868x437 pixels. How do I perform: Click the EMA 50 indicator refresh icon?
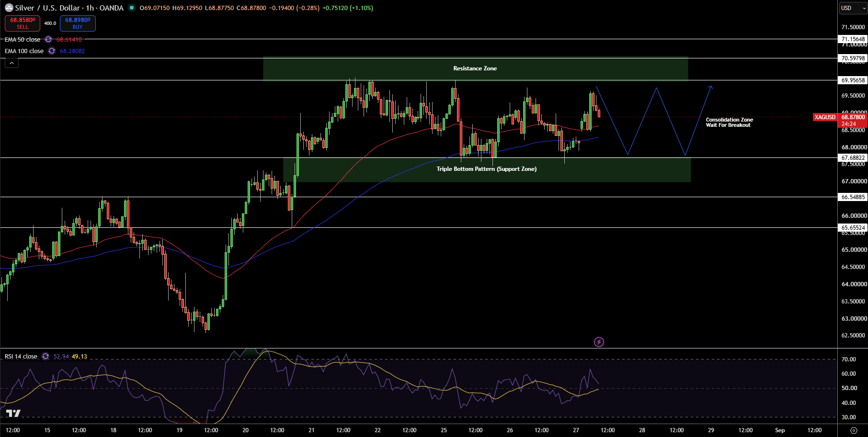point(48,40)
